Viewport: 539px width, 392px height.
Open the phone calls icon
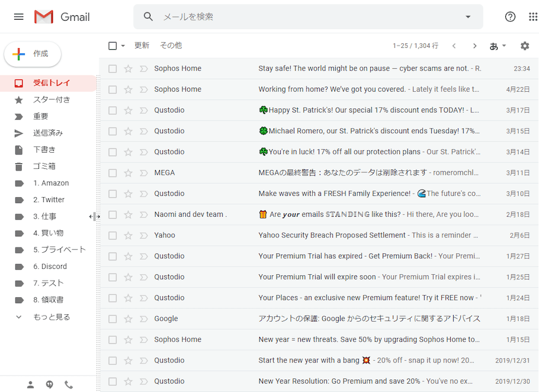[x=69, y=385]
